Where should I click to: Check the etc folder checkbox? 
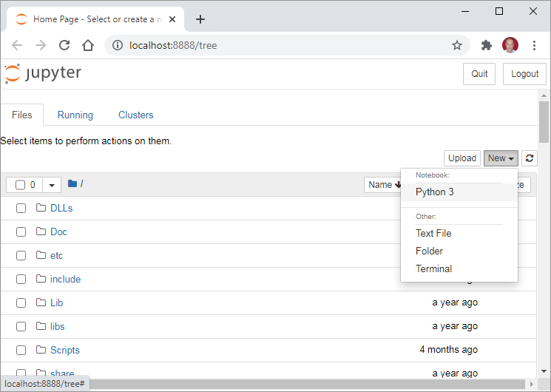(21, 256)
